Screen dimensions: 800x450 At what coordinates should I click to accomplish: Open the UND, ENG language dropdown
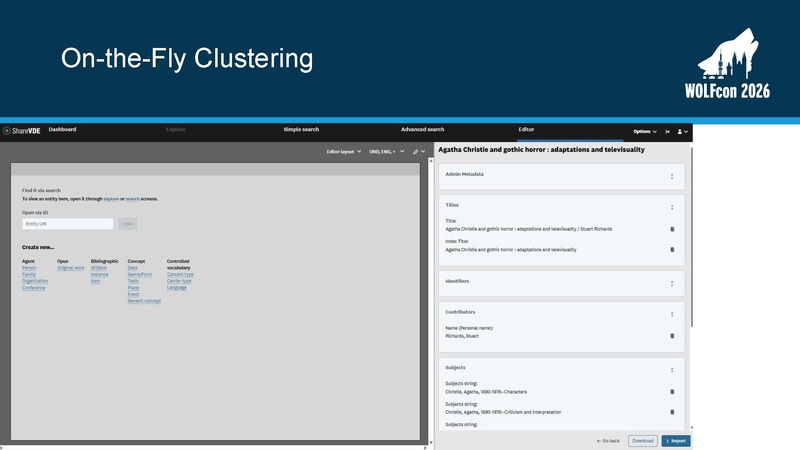[x=386, y=152]
